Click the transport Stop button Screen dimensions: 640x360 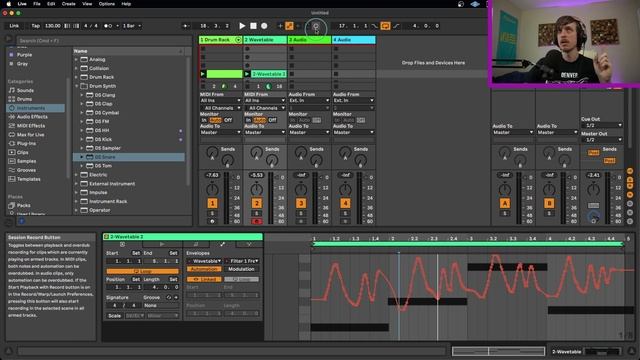[253, 26]
